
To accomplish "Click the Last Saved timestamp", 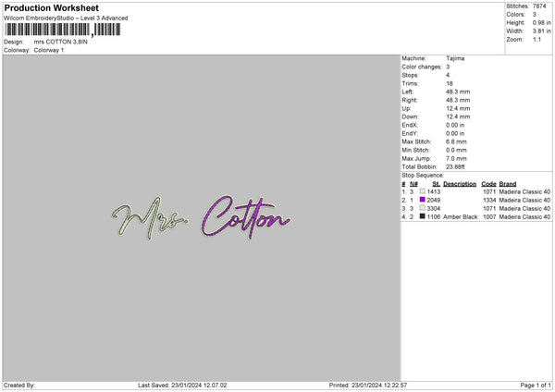I will click(182, 386).
